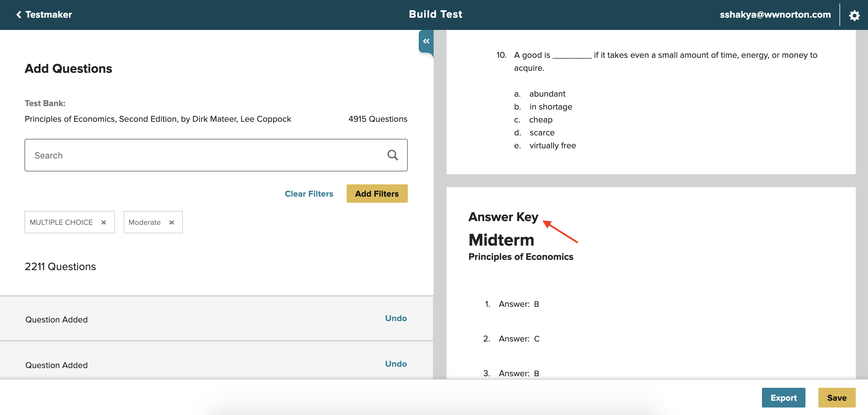Screen dimensions: 868x415
Task: Undo the first added question
Action: [x=396, y=318]
